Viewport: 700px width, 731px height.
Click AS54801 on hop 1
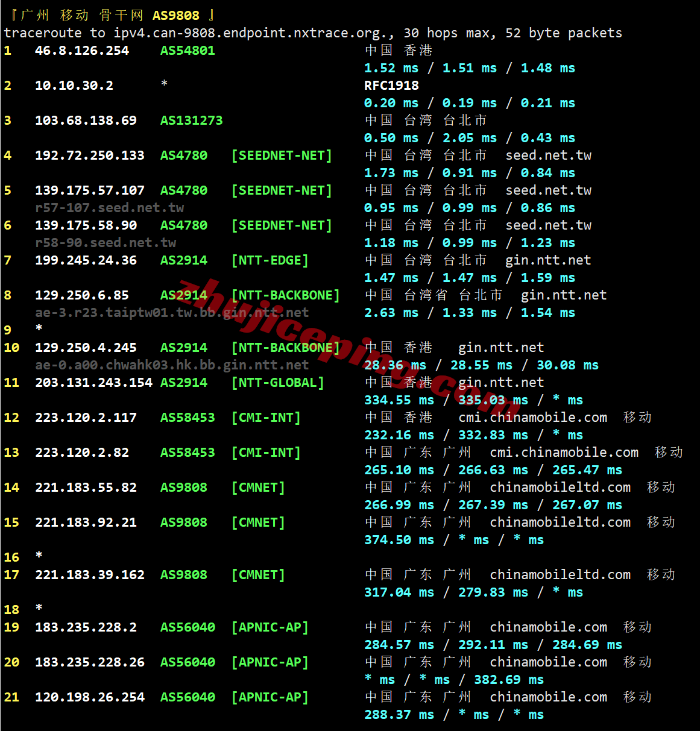coord(188,51)
